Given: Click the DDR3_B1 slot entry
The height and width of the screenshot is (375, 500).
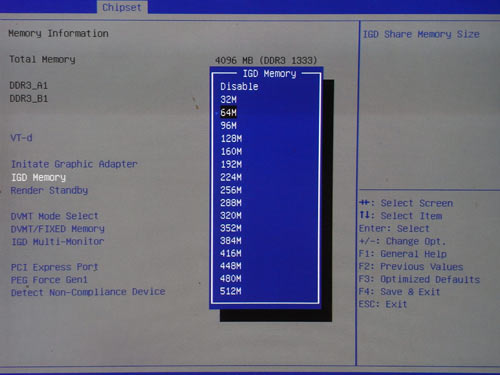Looking at the screenshot, I should click(29, 99).
